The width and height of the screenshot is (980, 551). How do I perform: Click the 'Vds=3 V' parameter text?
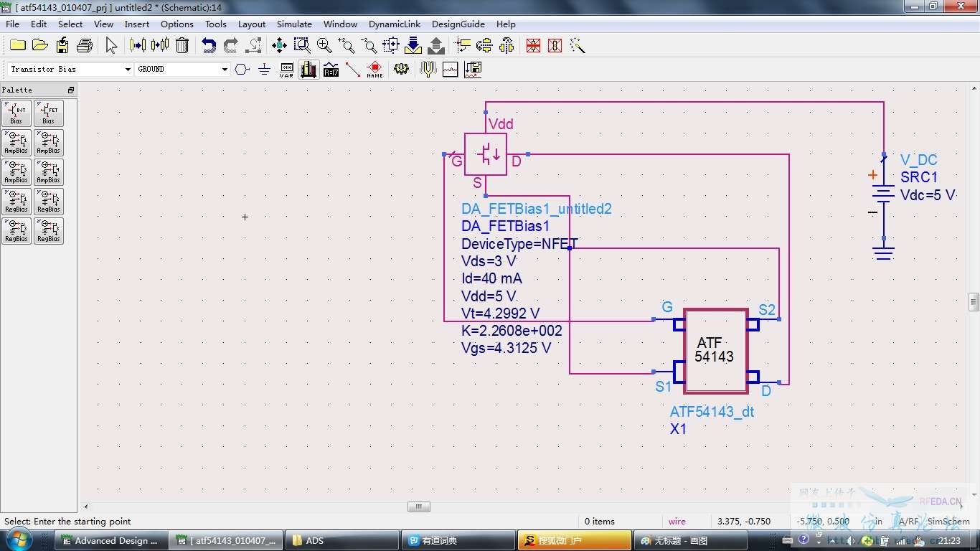(489, 261)
